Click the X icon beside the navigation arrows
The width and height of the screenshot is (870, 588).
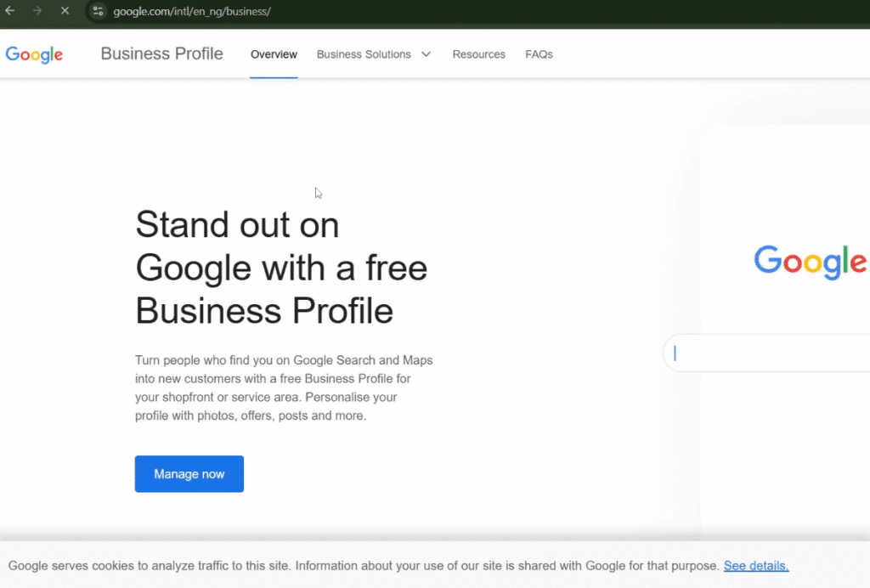tap(65, 12)
